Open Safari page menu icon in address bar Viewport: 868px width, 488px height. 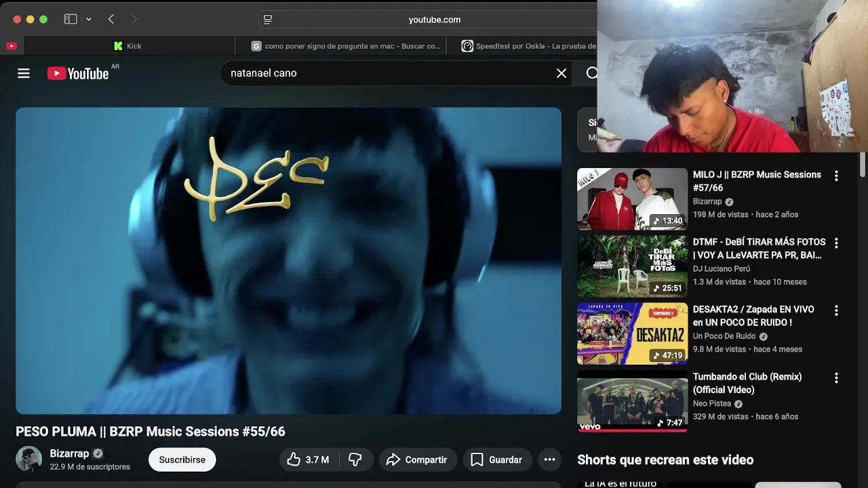point(268,20)
